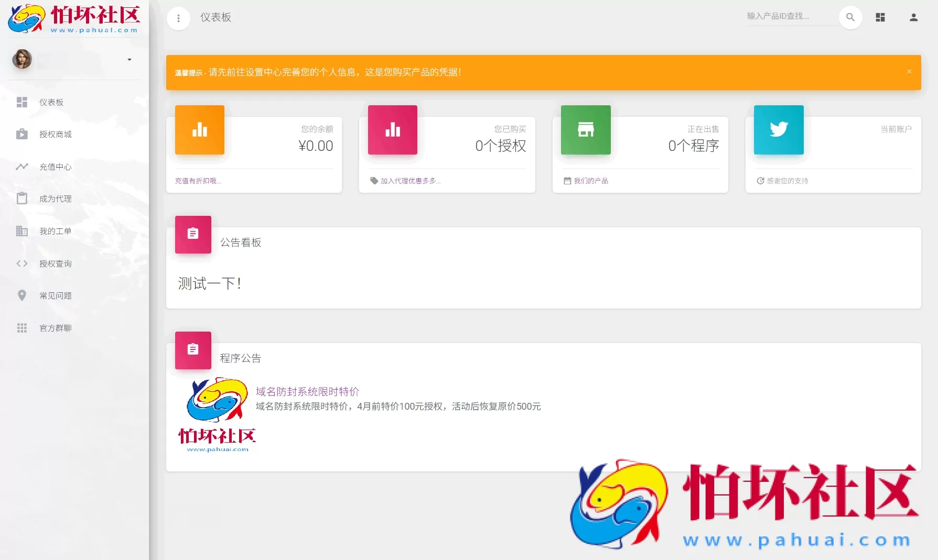Click the Twitter icon on the 当前账户 card
This screenshot has height=560, width=938.
[x=779, y=130]
